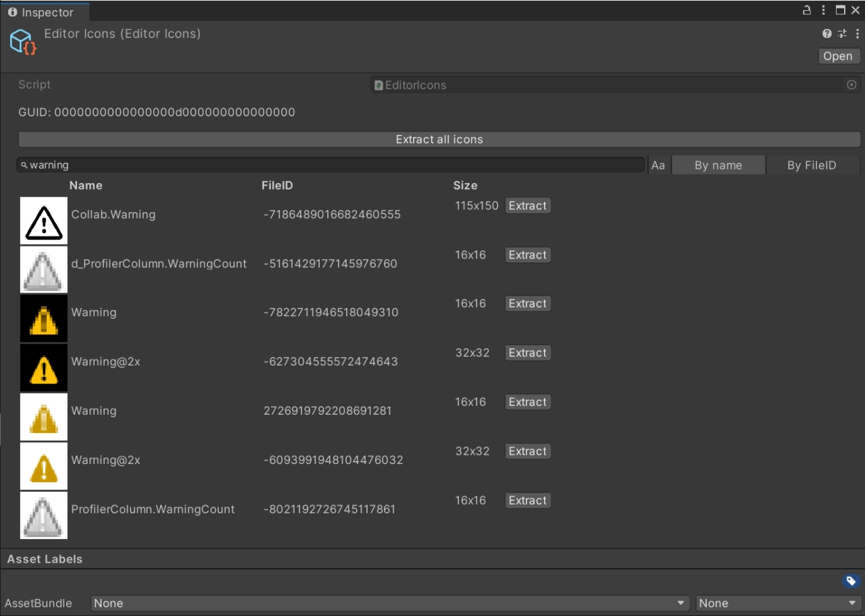Click the d_ProfilerColumn.WarningCount icon thumbnail

coord(43,269)
